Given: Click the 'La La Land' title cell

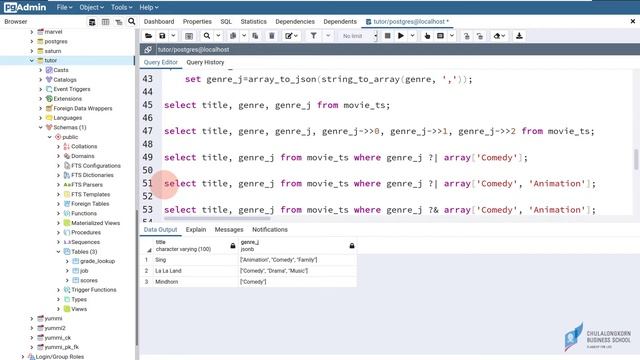Looking at the screenshot, I should click(x=195, y=271).
